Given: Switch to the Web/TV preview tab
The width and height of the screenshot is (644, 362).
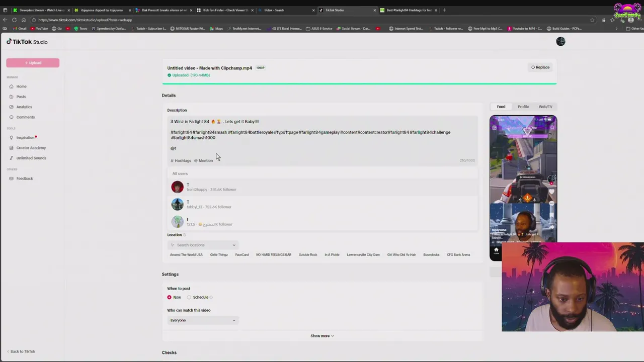Looking at the screenshot, I should 545,107.
